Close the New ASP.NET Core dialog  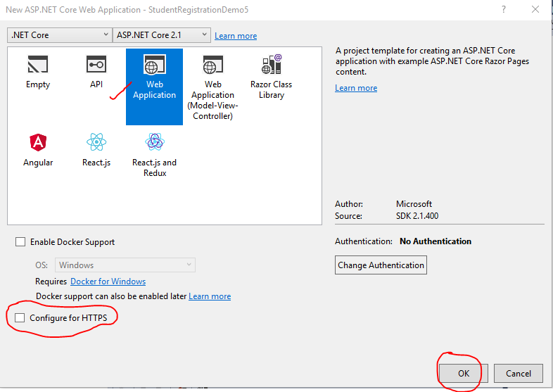(535, 10)
